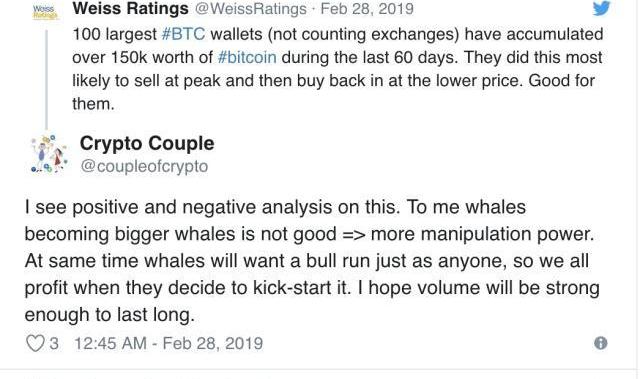Viewport: 640px width, 379px height.
Task: Open the Feb 28, 2019 date on Weiss tweet
Action: (367, 9)
